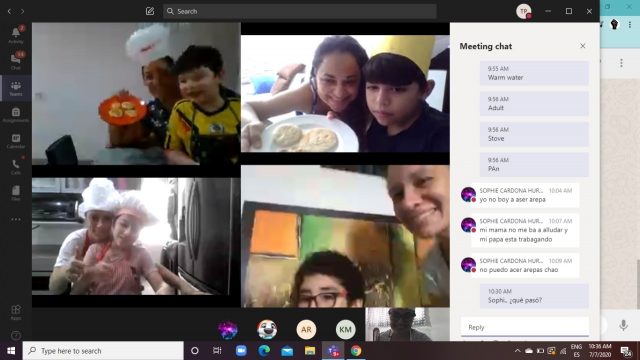The width and height of the screenshot is (640, 360).
Task: Open the Activity bell in the sidebar
Action: [x=16, y=35]
